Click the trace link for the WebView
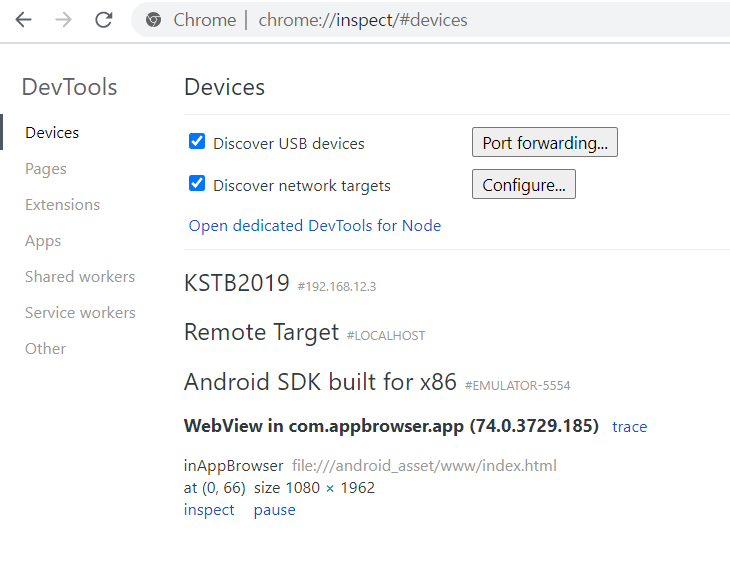This screenshot has width=730, height=566. pyautogui.click(x=629, y=426)
